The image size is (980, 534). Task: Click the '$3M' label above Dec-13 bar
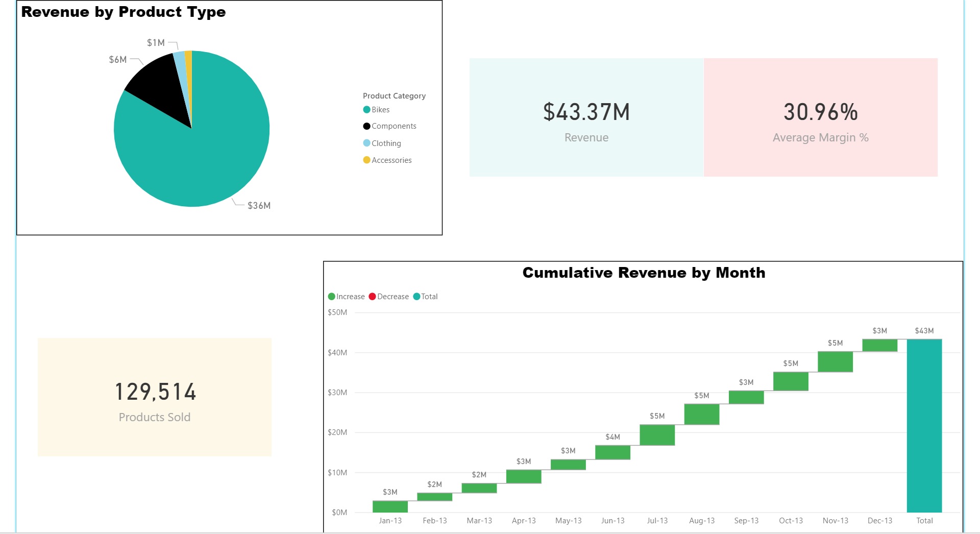click(880, 331)
